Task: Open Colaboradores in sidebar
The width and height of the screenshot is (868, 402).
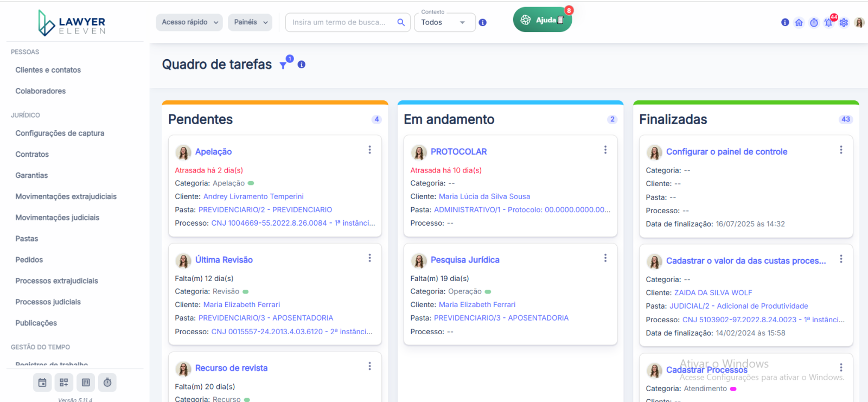Action: pyautogui.click(x=41, y=91)
